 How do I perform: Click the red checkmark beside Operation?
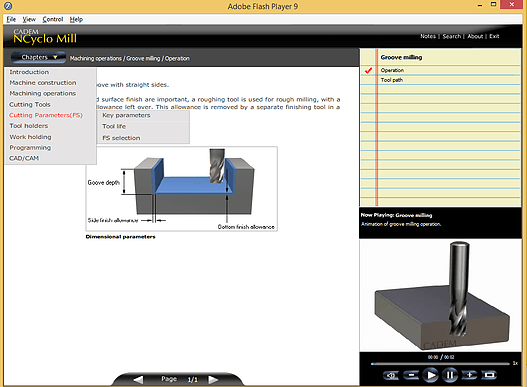coord(368,70)
